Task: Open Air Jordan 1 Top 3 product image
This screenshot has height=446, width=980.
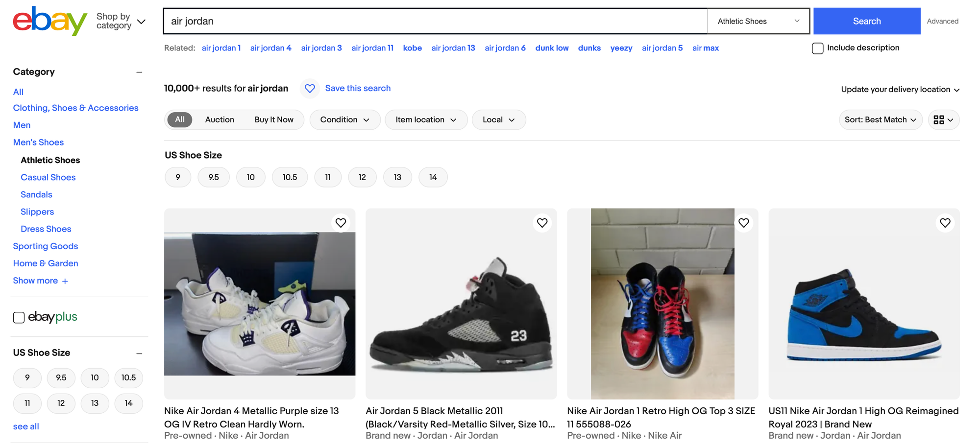Action: [x=662, y=304]
